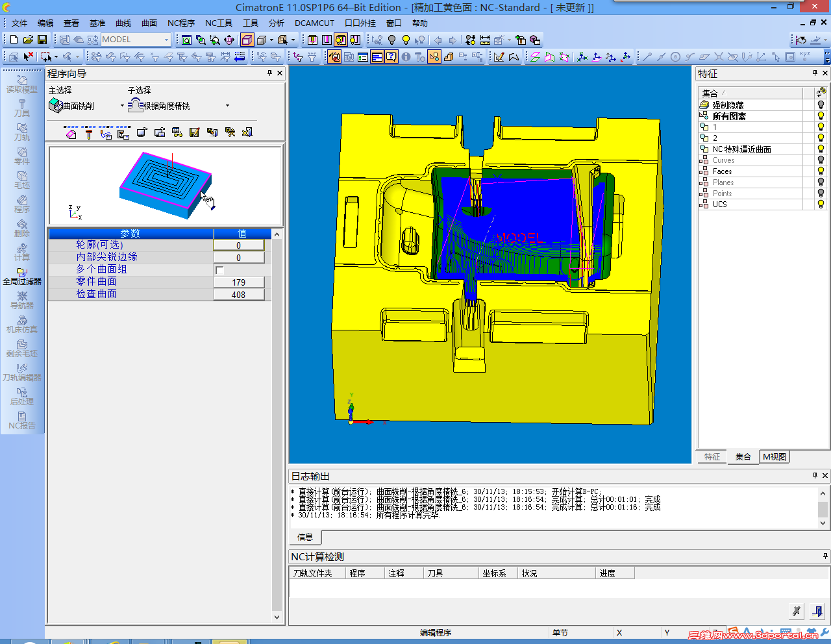Click the measure ruler icon

485,40
